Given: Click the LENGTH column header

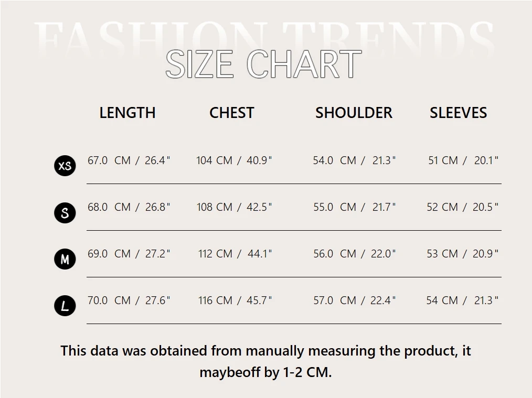Looking at the screenshot, I should tap(127, 113).
